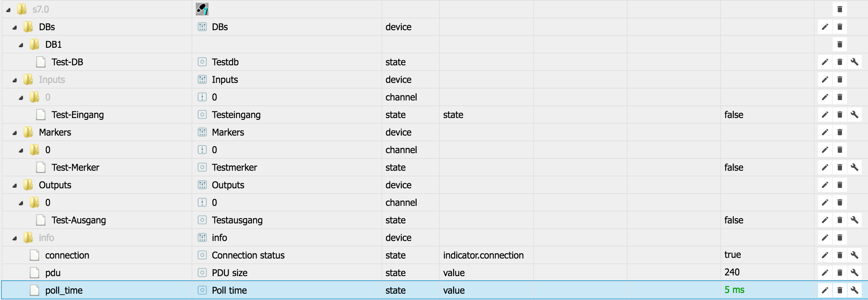Select the Test-Ausgang tree item
Image resolution: width=868 pixels, height=300 pixels.
pos(78,220)
